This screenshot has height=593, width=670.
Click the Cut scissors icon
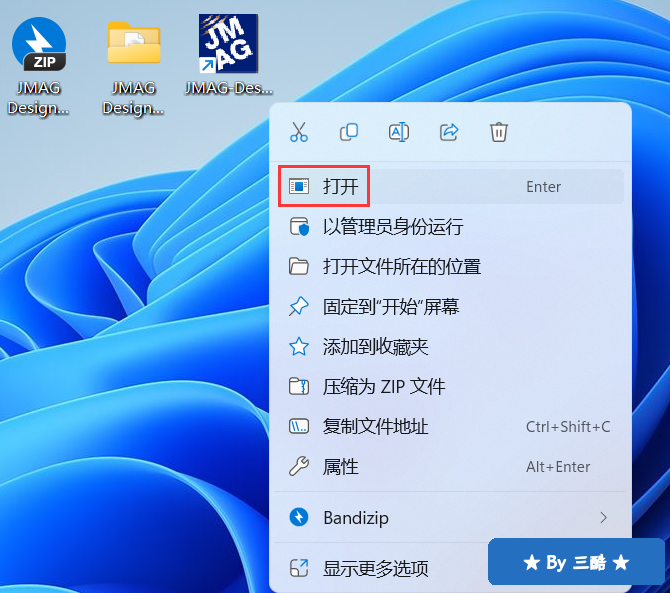point(299,132)
